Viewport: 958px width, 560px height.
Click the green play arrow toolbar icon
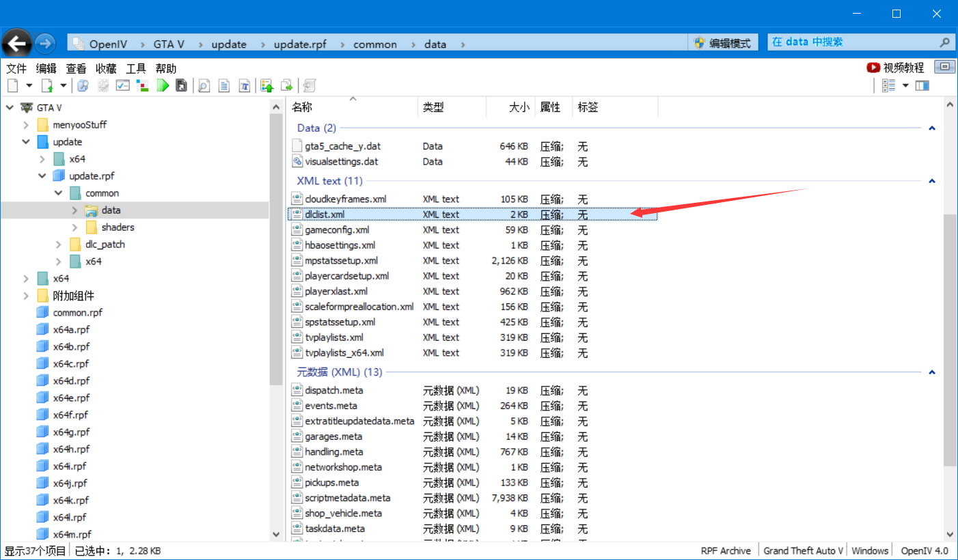[163, 85]
